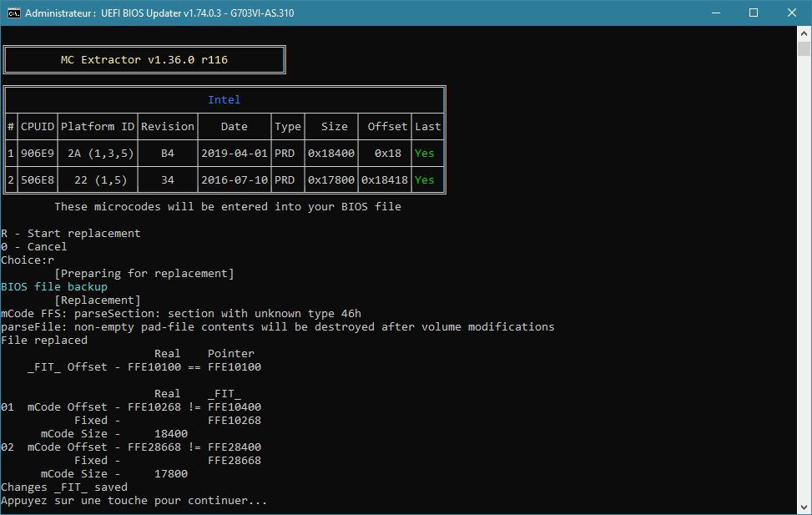The width and height of the screenshot is (812, 515).
Task: Click 'mCode FFS: parseSection' warning line
Action: tap(181, 314)
